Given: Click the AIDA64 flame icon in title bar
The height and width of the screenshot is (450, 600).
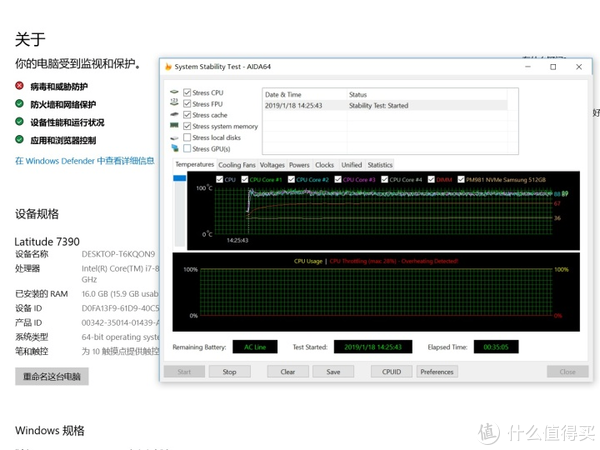Looking at the screenshot, I should click(167, 67).
